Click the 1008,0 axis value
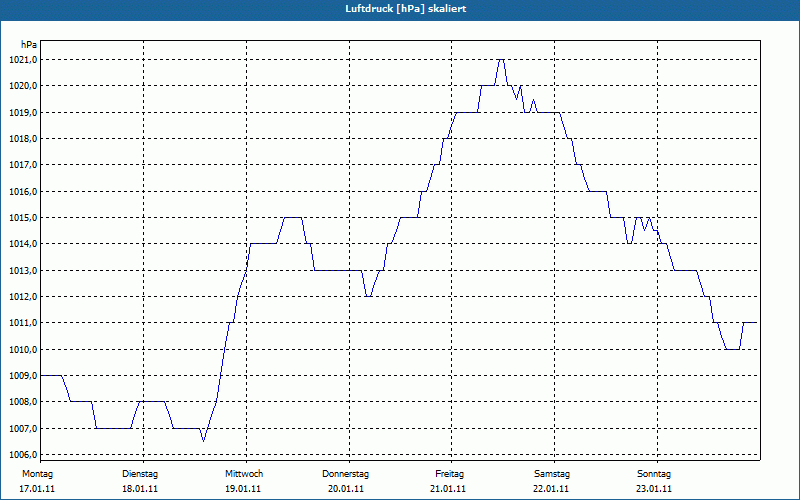The image size is (800, 500). tap(23, 402)
